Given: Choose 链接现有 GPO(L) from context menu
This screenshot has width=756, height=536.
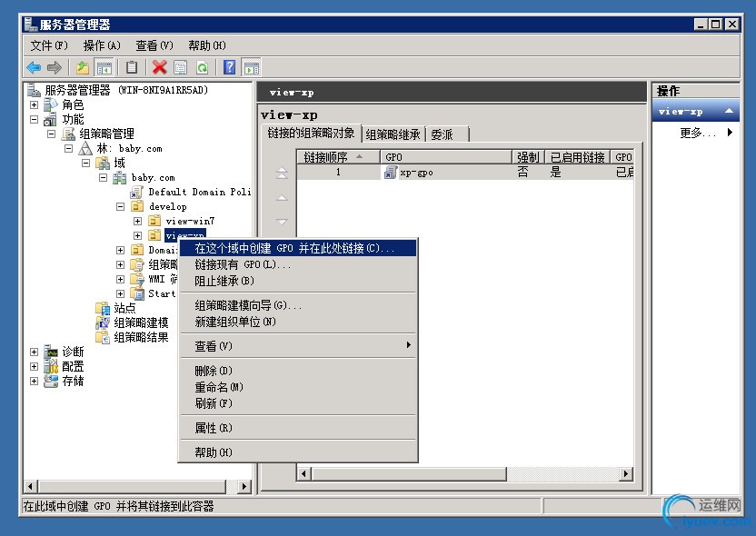Looking at the screenshot, I should click(297, 264).
